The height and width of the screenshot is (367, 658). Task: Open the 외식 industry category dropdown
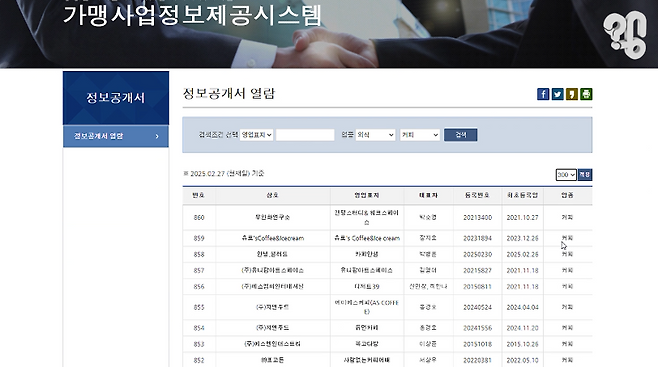pyautogui.click(x=376, y=135)
